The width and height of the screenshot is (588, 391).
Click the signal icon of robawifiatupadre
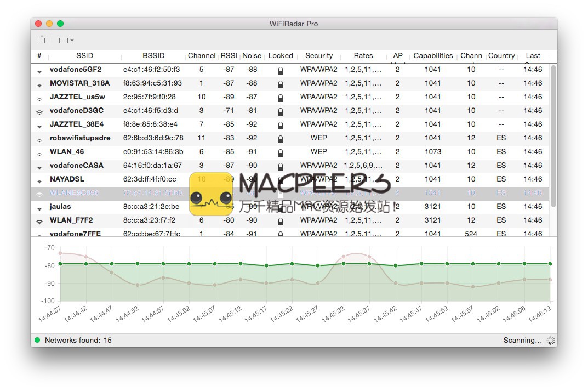39,140
